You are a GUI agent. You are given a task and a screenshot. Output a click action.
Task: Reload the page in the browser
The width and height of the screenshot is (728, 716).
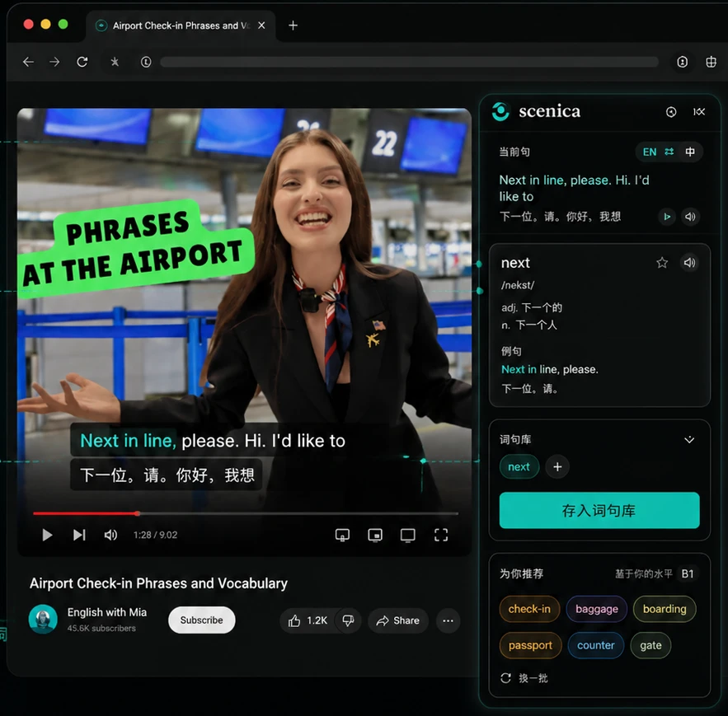pyautogui.click(x=82, y=62)
